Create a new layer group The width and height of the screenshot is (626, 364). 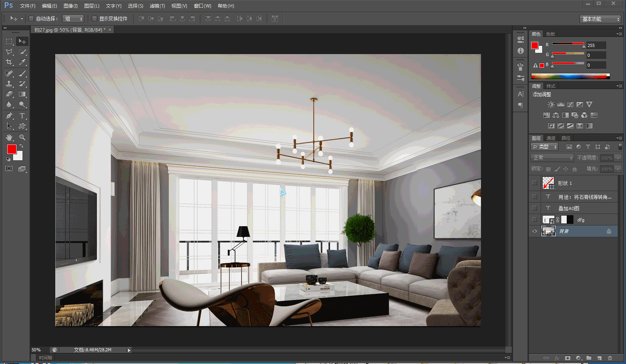coord(589,358)
